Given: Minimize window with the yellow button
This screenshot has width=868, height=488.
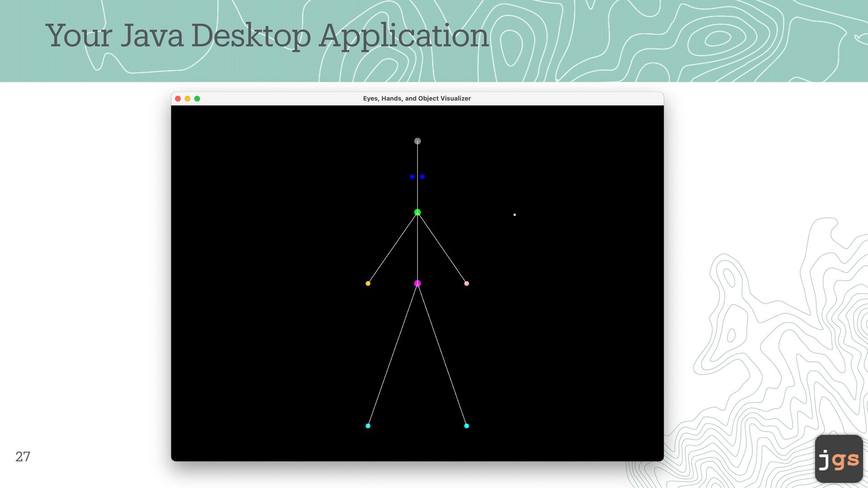Looking at the screenshot, I should [188, 99].
